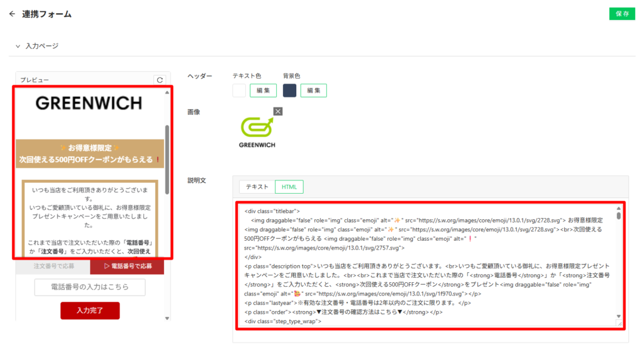The height and width of the screenshot is (347, 644).
Task: Click the back arrow next to 連携フォーム
Action: [12, 14]
